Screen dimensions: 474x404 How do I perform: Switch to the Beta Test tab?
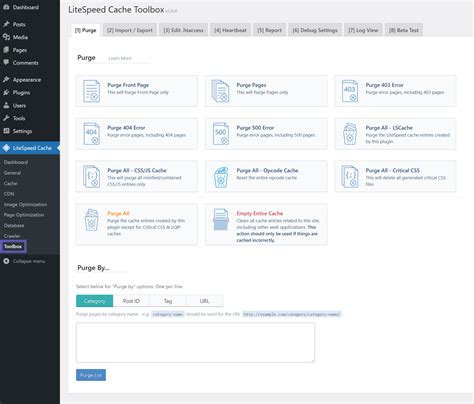point(404,30)
